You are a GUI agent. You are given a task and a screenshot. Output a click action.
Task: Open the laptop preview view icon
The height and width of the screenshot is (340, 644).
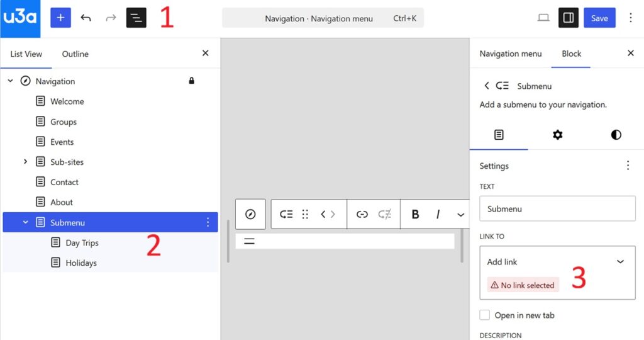click(543, 18)
